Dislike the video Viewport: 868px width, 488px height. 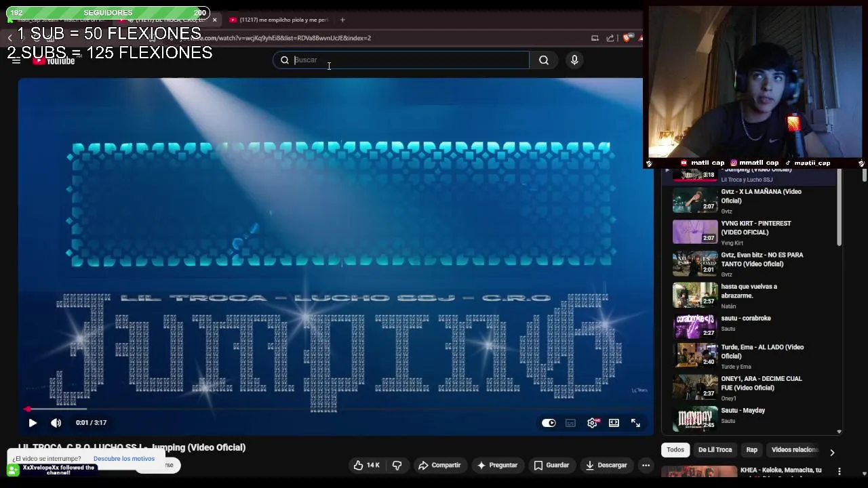(397, 465)
